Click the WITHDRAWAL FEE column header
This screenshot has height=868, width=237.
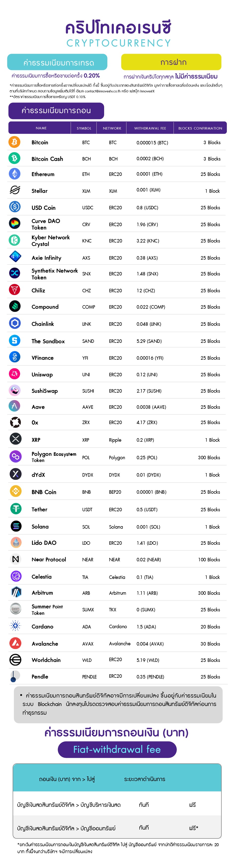(150, 128)
